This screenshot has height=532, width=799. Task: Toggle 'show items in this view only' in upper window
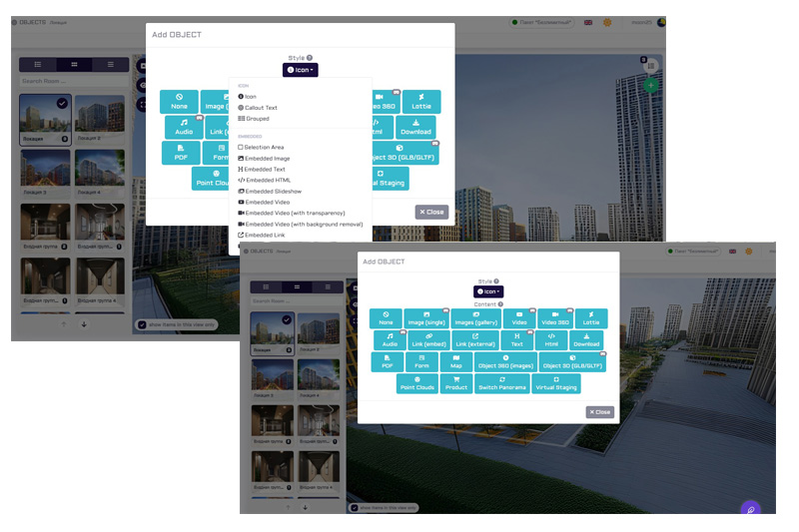tap(141, 324)
